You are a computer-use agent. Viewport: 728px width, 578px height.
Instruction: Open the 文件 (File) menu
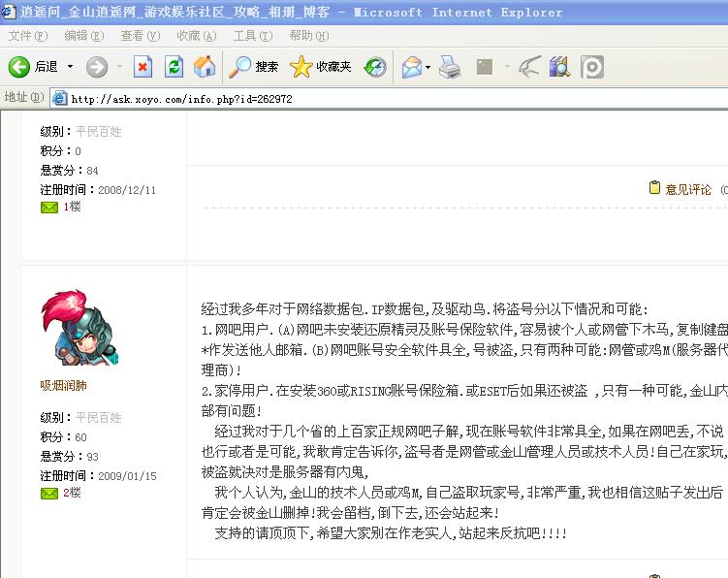(28, 36)
